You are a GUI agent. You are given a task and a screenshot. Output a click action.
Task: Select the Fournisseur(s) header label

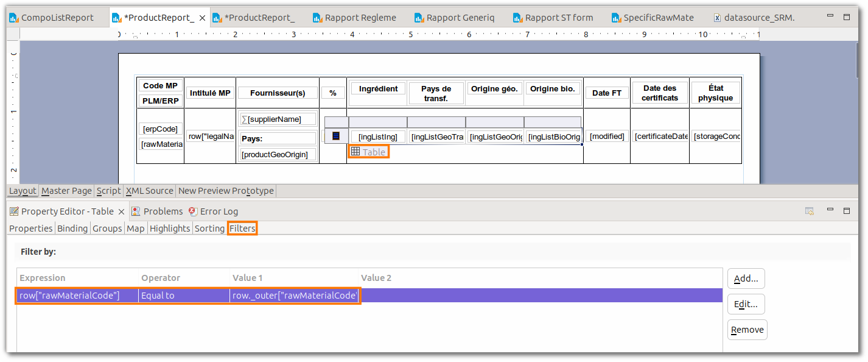(x=278, y=93)
